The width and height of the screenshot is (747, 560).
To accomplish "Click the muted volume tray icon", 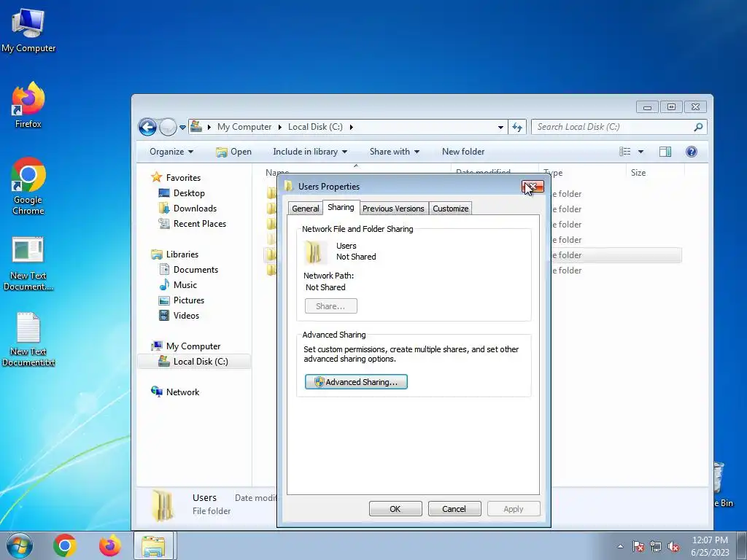I will pyautogui.click(x=673, y=547).
